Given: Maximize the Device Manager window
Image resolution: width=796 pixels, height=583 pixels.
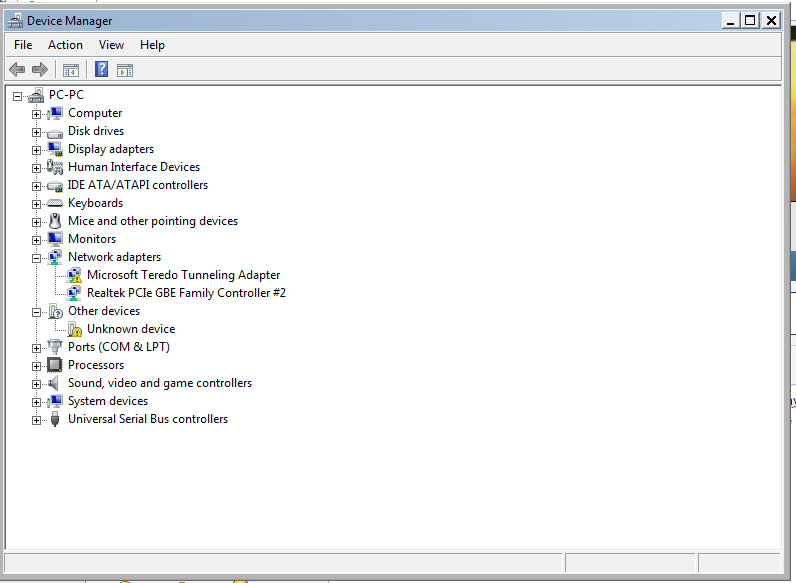Looking at the screenshot, I should 750,20.
